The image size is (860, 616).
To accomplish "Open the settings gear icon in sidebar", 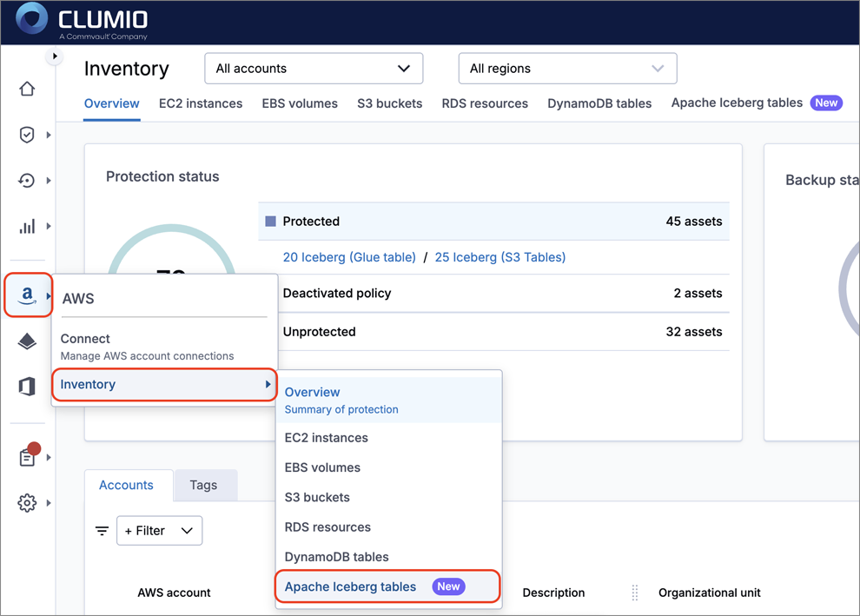I will [27, 503].
